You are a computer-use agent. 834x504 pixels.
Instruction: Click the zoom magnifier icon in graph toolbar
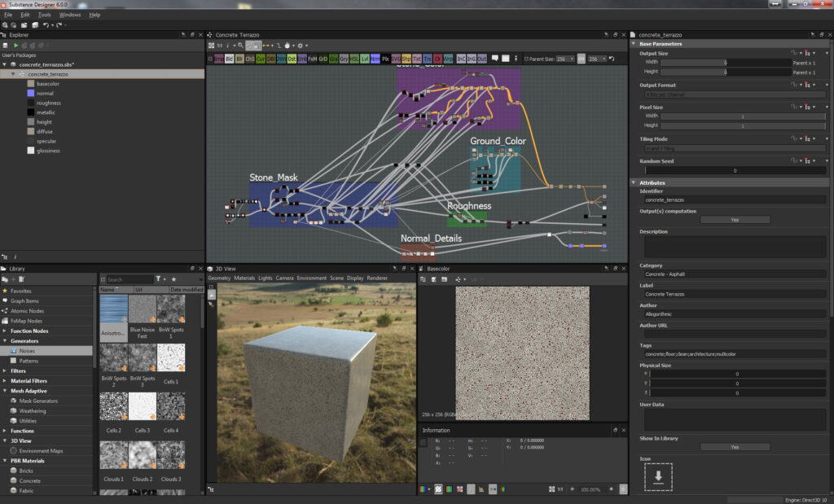tap(240, 46)
